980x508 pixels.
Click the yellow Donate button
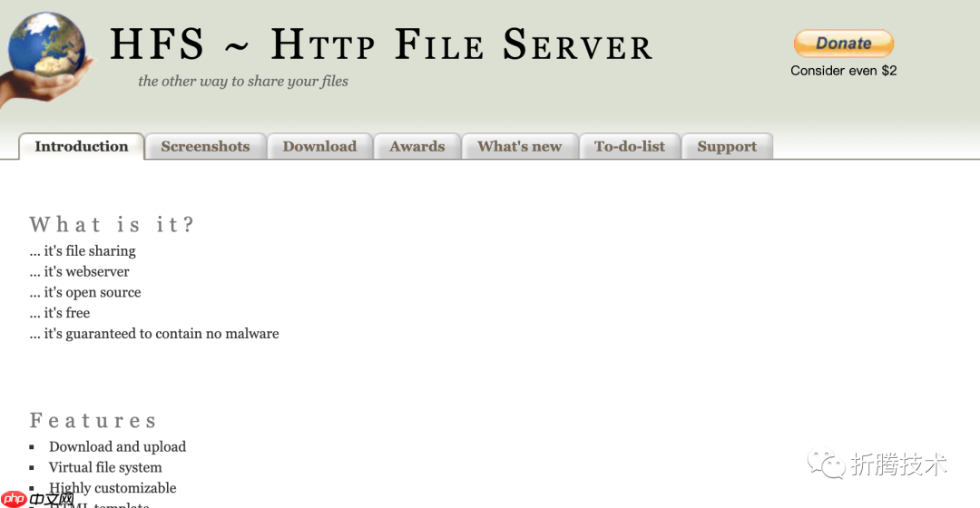[844, 44]
